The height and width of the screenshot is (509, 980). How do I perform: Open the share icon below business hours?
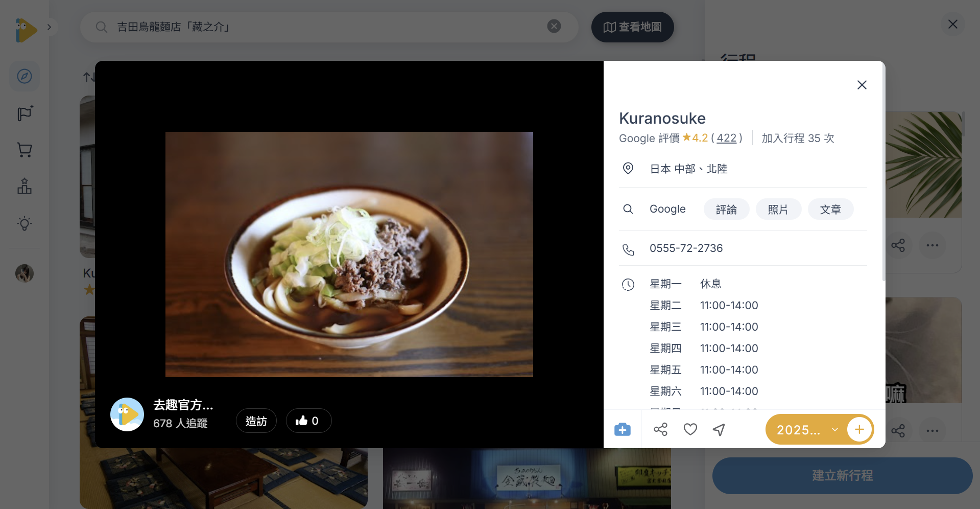click(660, 429)
